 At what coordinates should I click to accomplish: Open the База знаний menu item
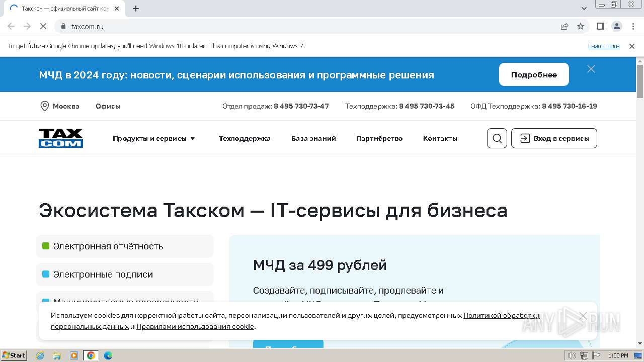click(x=313, y=138)
